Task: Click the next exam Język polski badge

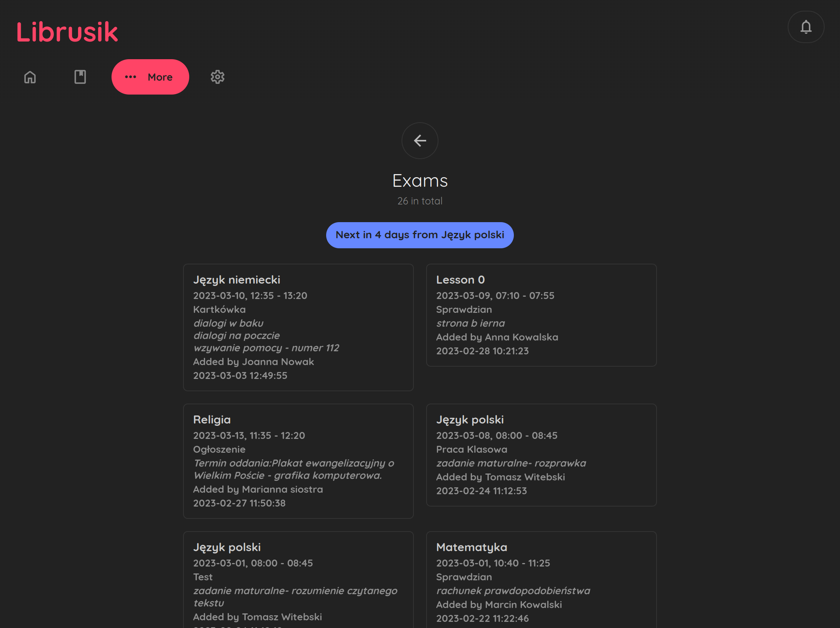Action: point(420,235)
